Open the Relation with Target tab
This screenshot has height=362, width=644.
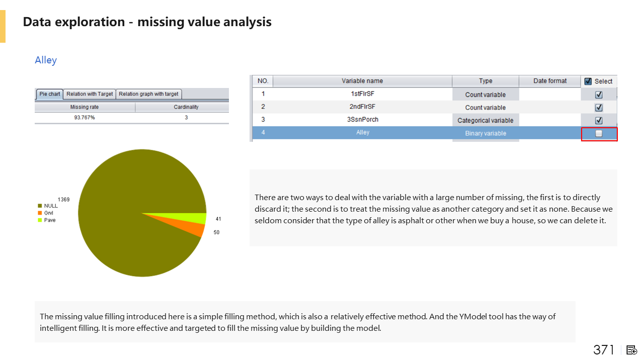point(90,94)
